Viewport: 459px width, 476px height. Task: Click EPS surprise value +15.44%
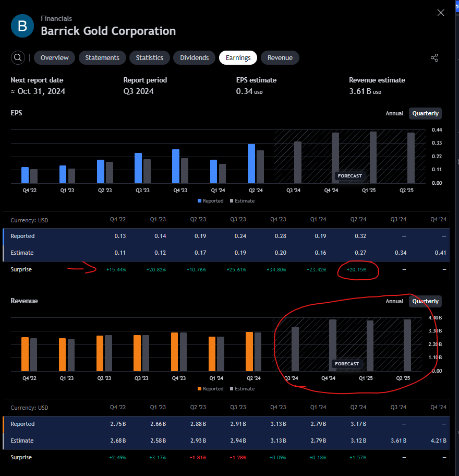pos(116,269)
